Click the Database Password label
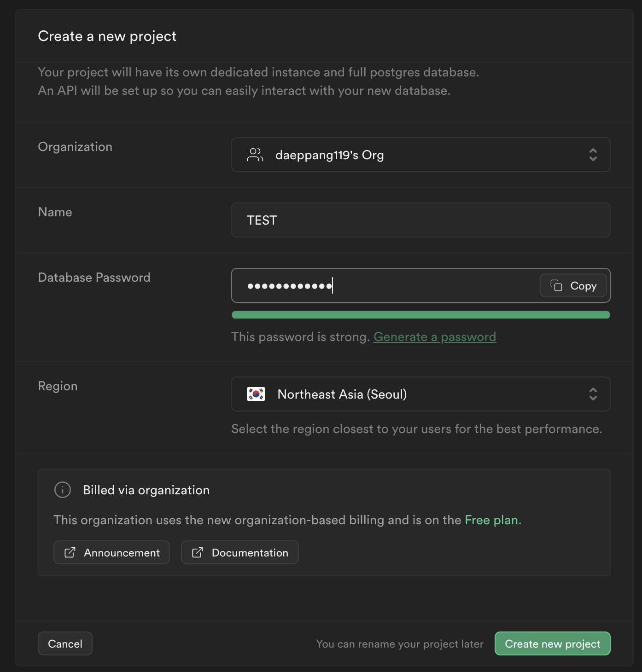 94,278
